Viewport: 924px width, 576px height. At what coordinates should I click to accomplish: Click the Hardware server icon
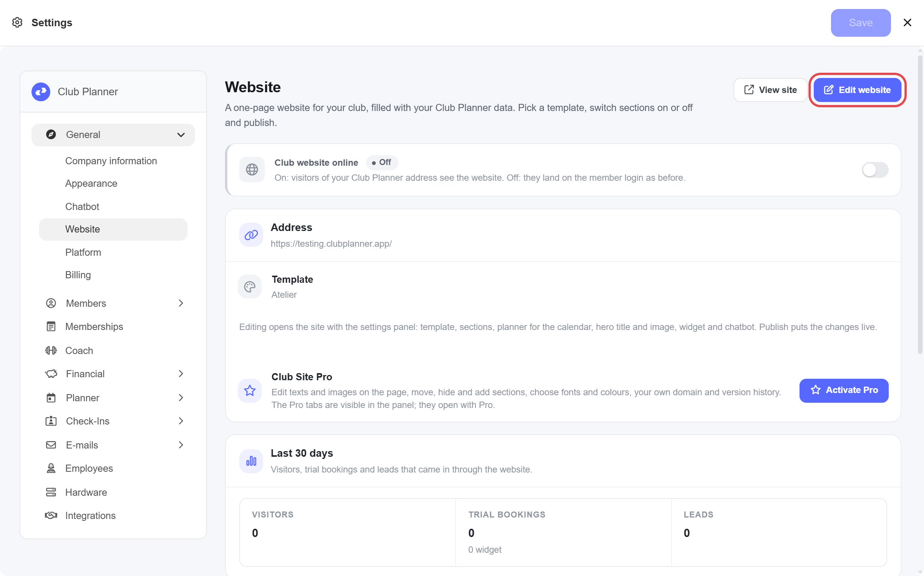click(x=51, y=492)
